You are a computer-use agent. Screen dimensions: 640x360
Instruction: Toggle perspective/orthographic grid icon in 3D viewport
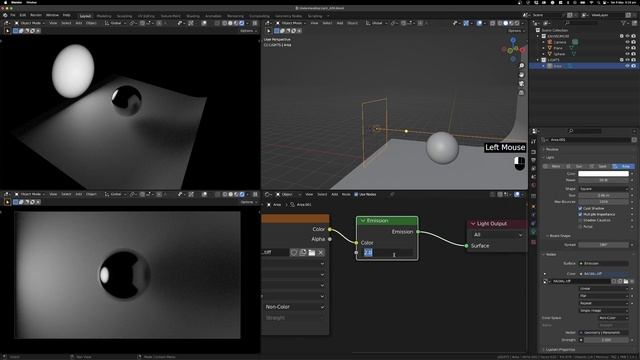(521, 93)
